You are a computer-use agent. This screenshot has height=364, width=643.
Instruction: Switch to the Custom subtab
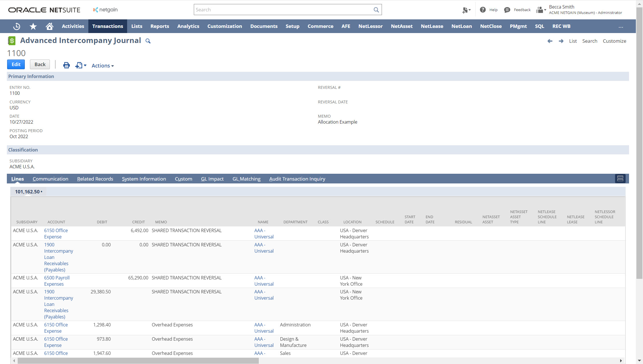pos(184,179)
